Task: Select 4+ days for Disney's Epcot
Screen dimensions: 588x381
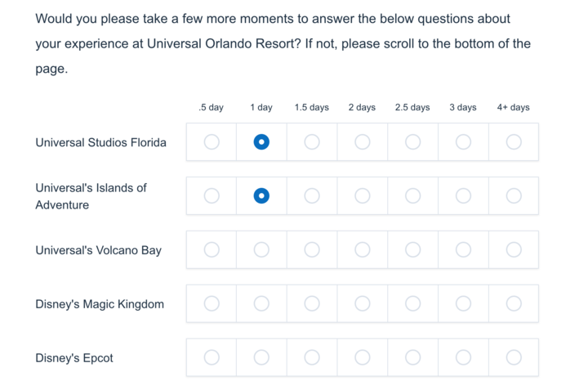Action: pyautogui.click(x=514, y=357)
